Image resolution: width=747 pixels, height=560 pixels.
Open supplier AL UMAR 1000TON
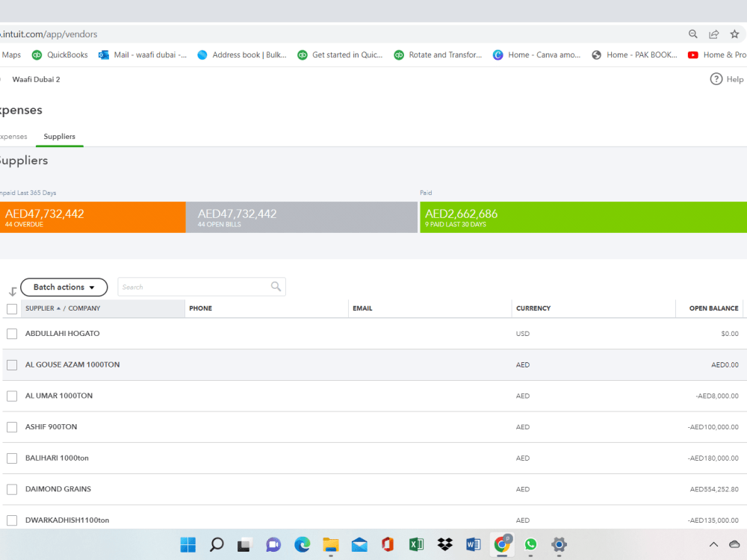pos(59,396)
